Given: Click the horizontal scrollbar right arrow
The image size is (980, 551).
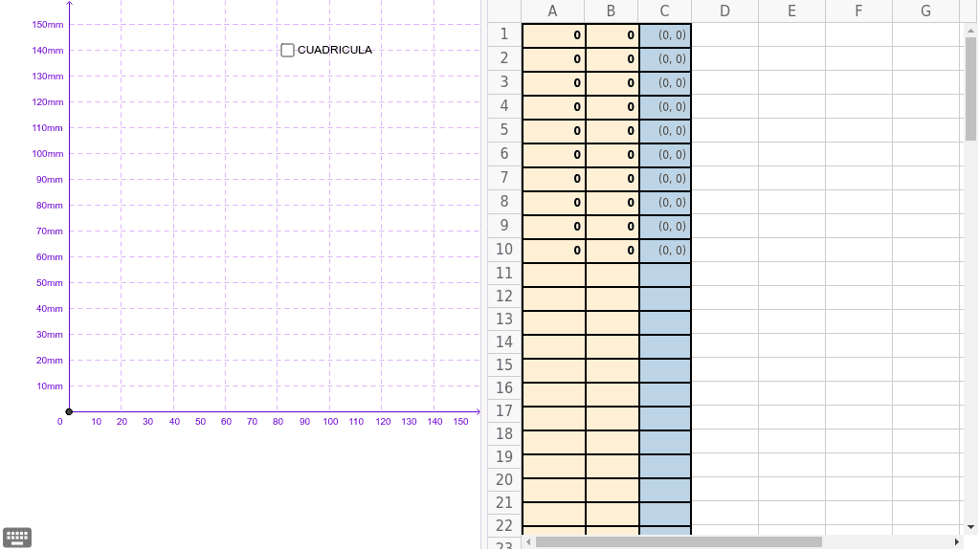Looking at the screenshot, I should (x=956, y=541).
